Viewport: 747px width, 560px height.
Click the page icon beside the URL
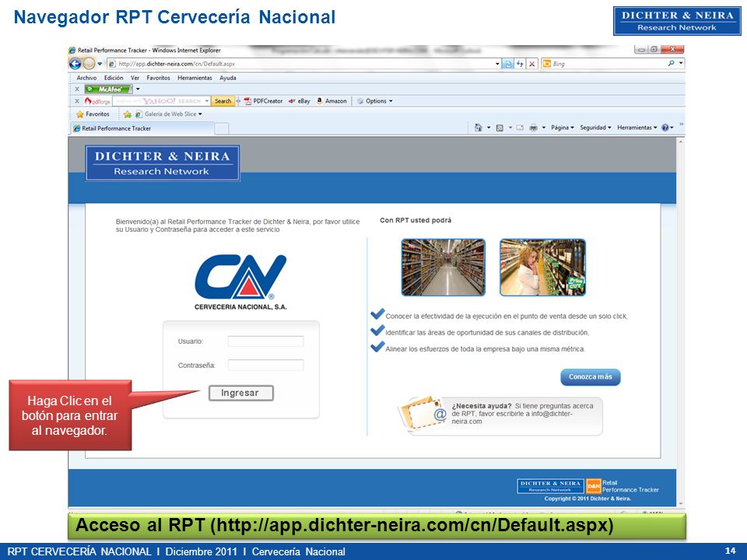[112, 64]
